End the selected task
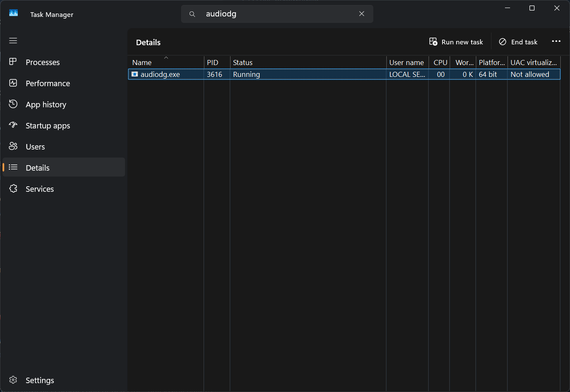This screenshot has width=570, height=392. coord(518,42)
